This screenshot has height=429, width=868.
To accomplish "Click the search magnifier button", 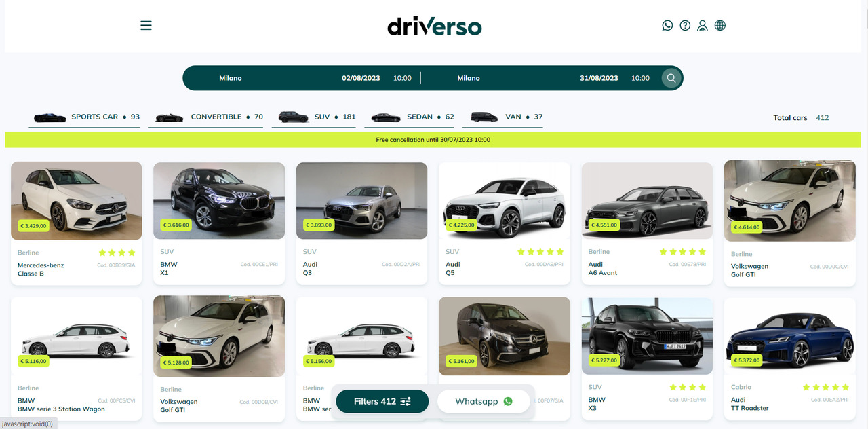I will [671, 78].
